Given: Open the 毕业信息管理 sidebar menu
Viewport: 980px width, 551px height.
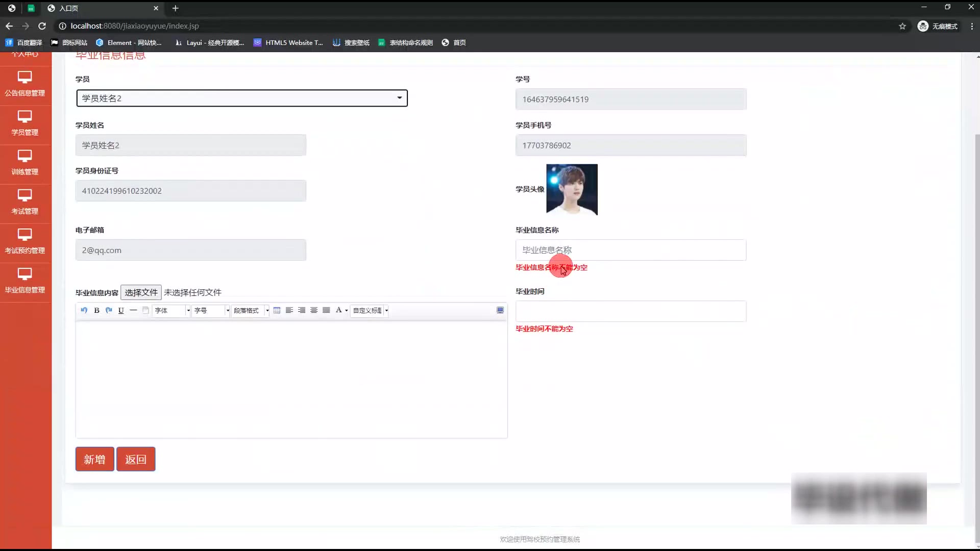Looking at the screenshot, I should [25, 281].
